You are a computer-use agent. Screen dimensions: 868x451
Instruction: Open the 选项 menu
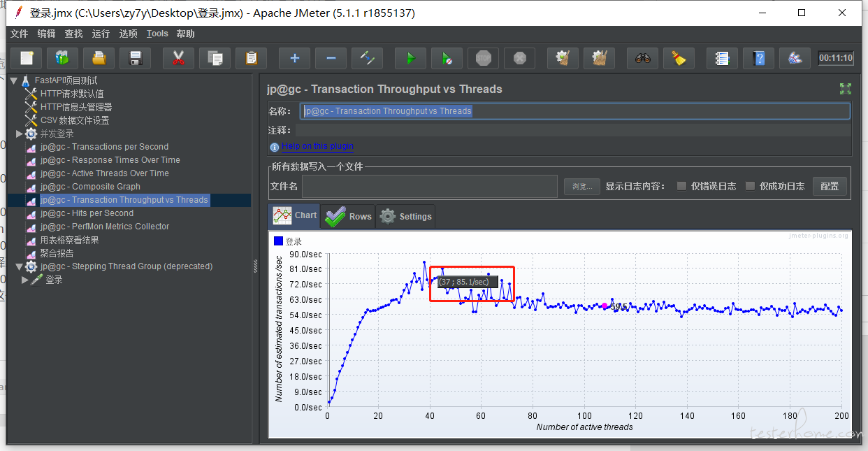click(128, 34)
